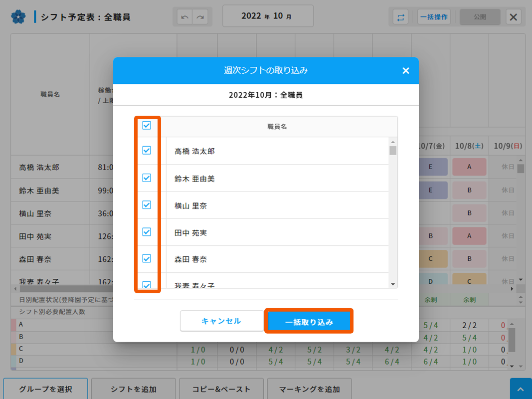Click the blue up-chevron button at bottom right
The image size is (532, 399).
click(521, 389)
